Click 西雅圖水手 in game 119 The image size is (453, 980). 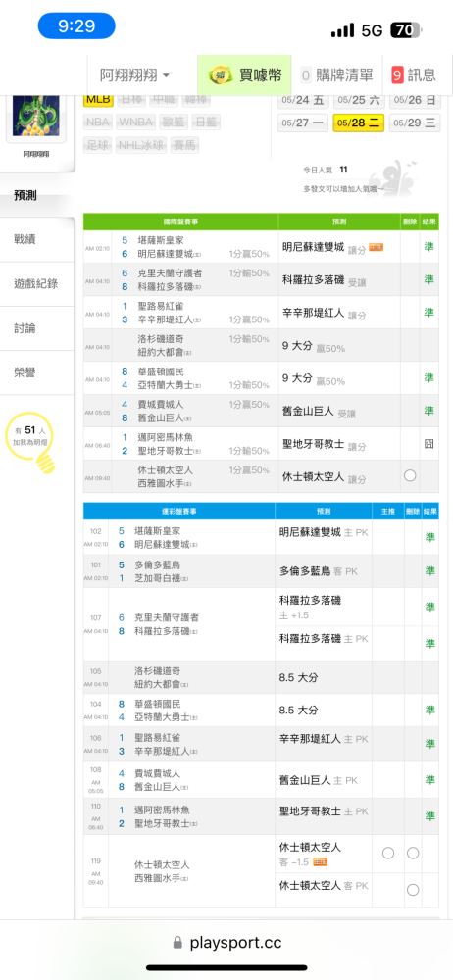point(157,878)
